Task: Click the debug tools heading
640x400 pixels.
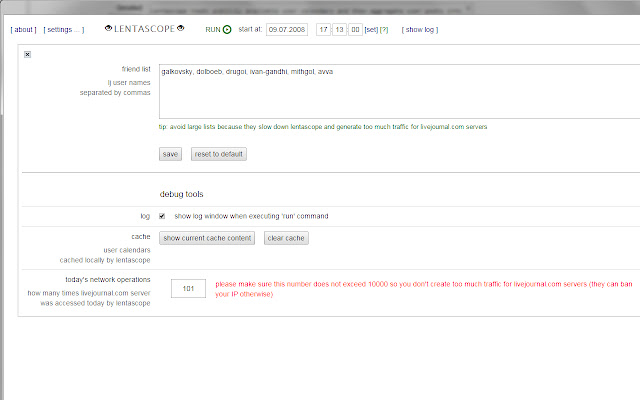Action: point(181,194)
